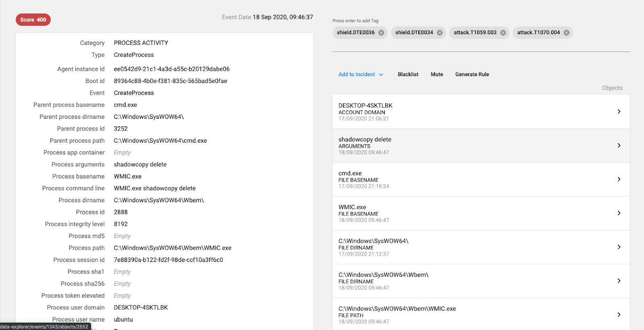Viewport: 644px width, 330px height.
Task: Click chevron on WMIC.exe file basename
Action: click(x=619, y=213)
